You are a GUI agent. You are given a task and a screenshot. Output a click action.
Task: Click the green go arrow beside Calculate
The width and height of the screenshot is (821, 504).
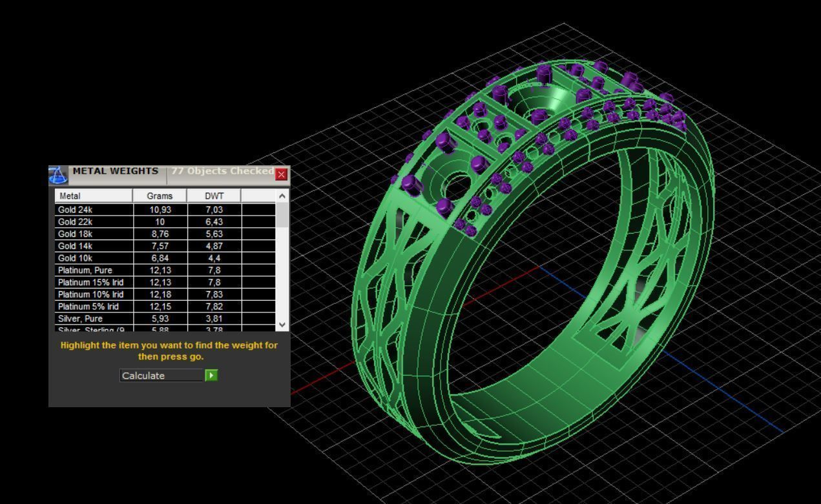(x=211, y=376)
